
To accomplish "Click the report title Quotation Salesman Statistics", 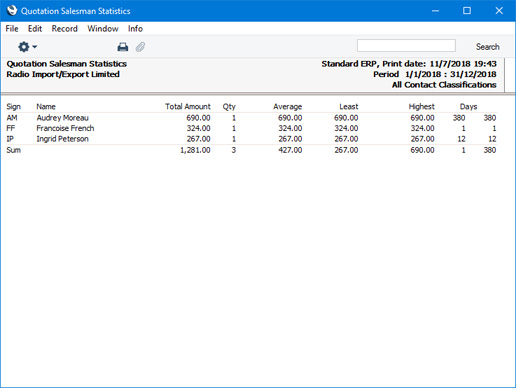I will click(x=67, y=64).
